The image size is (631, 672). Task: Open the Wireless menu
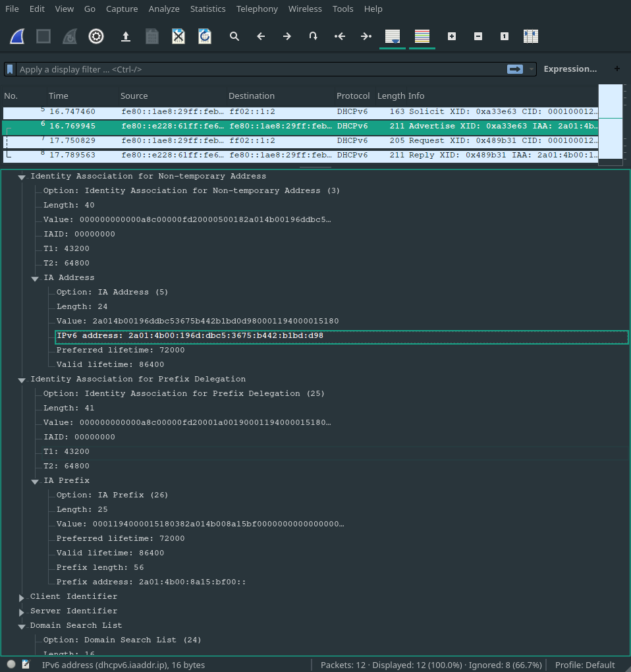coord(305,9)
